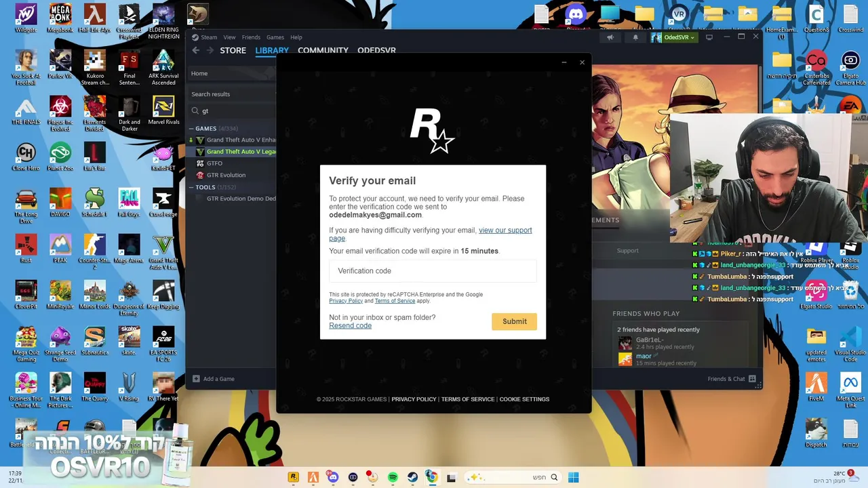Open the Casterlabs Caffeinated desktop icon
This screenshot has height=488, width=868.
click(816, 67)
